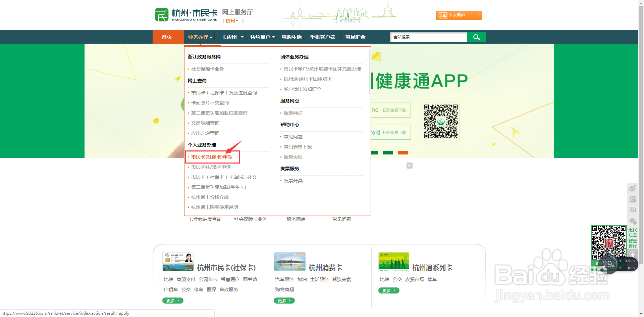Click the double-chevron next arrow icon
This screenshot has width=644, height=317.
pyautogui.click(x=410, y=166)
